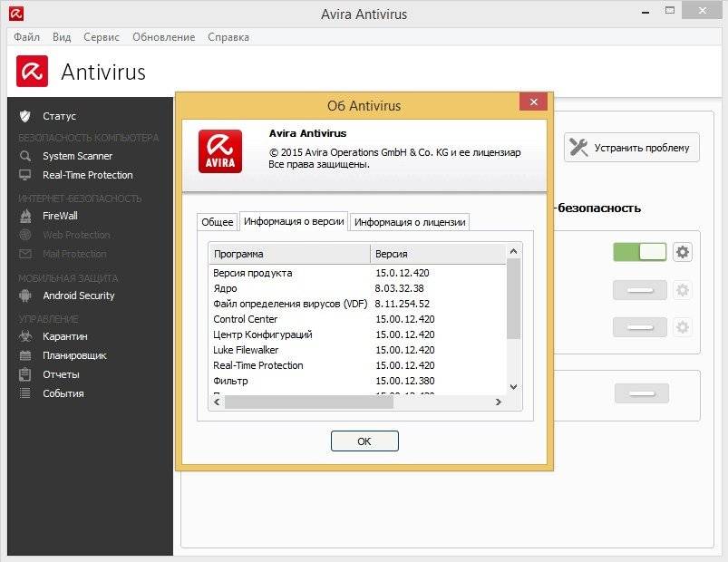Image resolution: width=728 pixels, height=562 pixels.
Task: Click System Scanner magnifier icon
Action: [25, 156]
